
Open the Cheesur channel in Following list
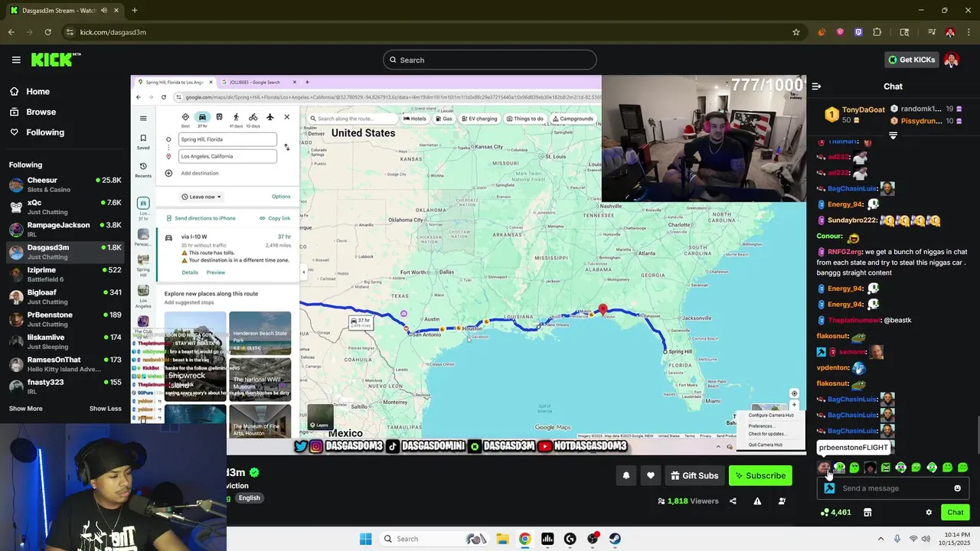coord(65,184)
